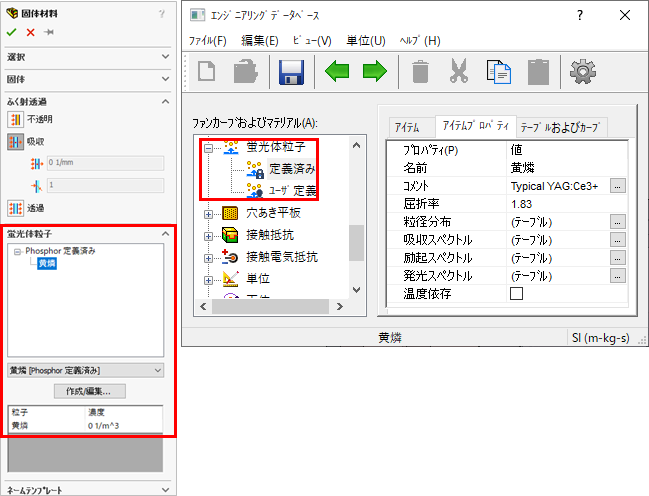Image resolution: width=649 pixels, height=496 pixels.
Task: Click the Delete trash can icon
Action: coord(421,72)
